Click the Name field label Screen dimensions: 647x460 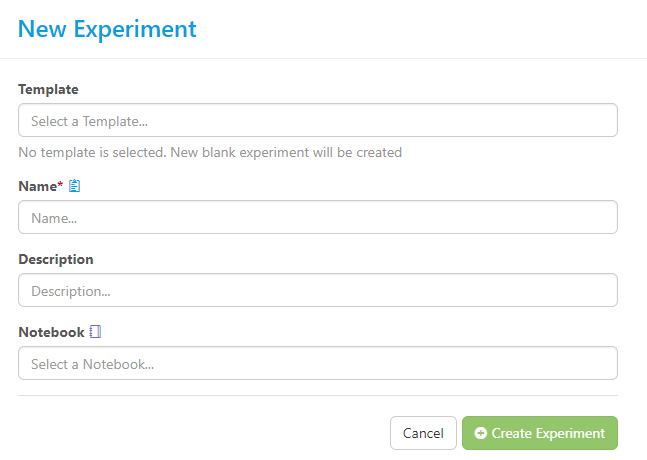tap(38, 186)
